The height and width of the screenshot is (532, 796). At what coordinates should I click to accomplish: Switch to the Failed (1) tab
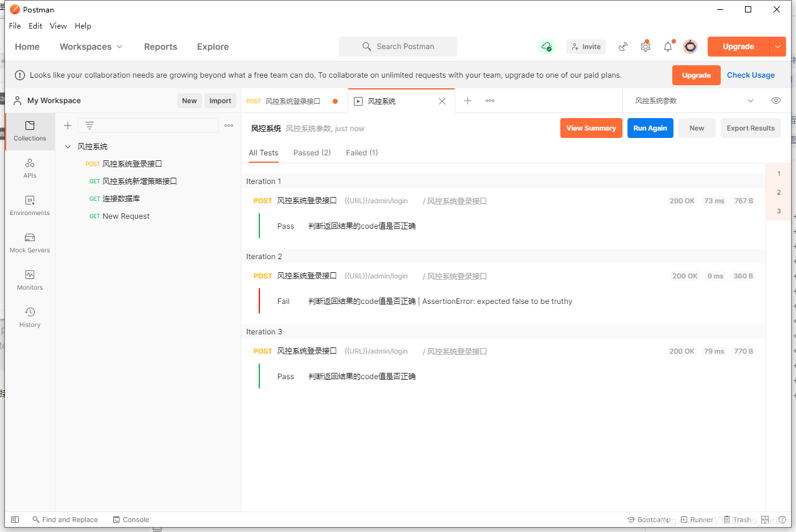click(x=362, y=153)
